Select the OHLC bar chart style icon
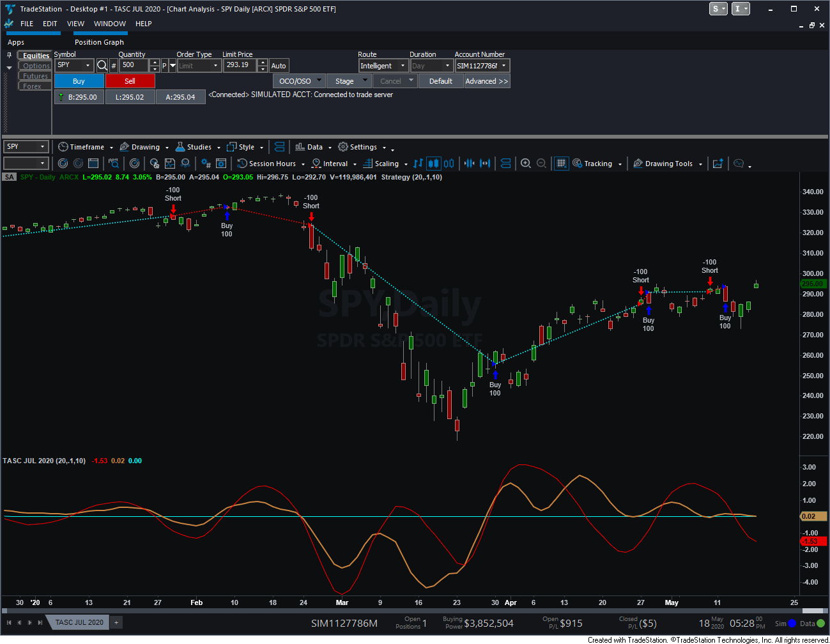830x644 pixels. (418, 164)
